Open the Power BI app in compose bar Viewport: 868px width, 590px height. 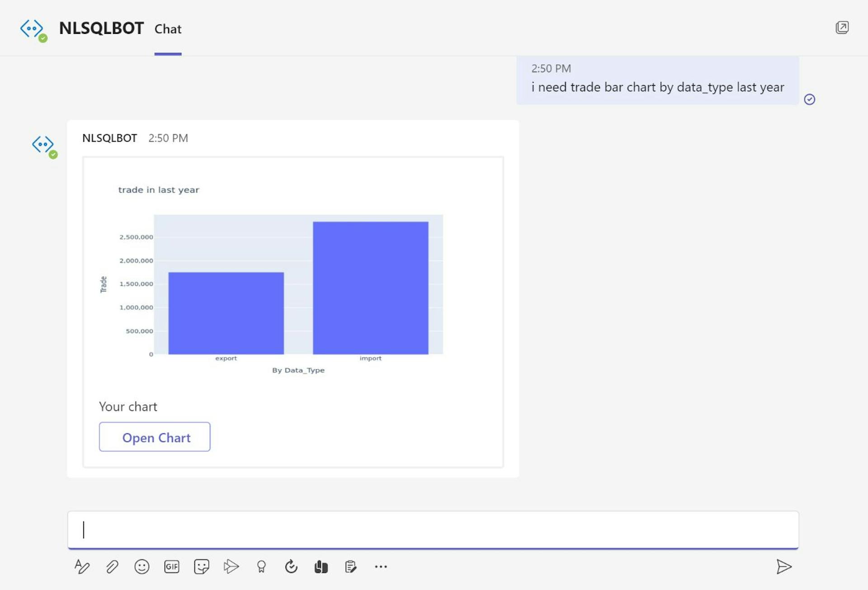[x=321, y=566]
